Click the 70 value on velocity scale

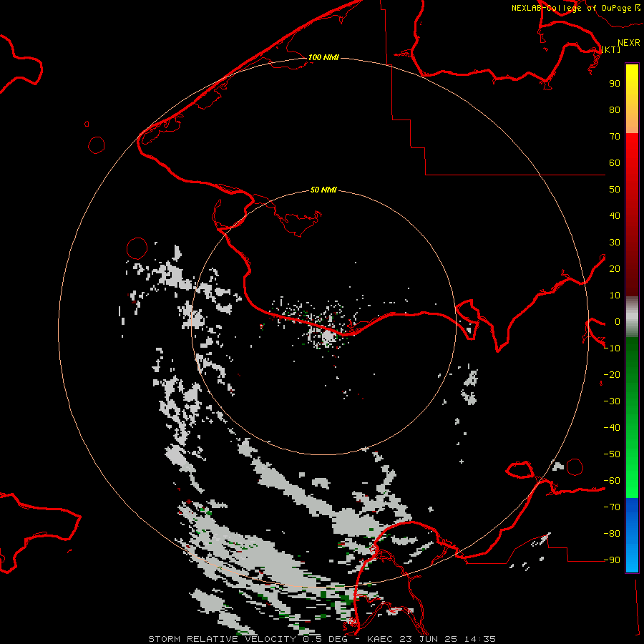615,137
